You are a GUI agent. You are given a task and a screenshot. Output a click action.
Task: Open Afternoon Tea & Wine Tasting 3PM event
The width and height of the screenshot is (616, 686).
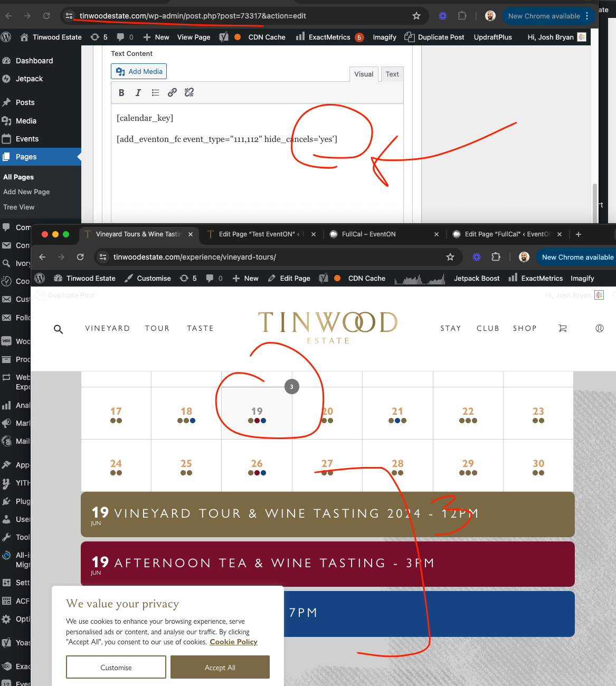327,564
